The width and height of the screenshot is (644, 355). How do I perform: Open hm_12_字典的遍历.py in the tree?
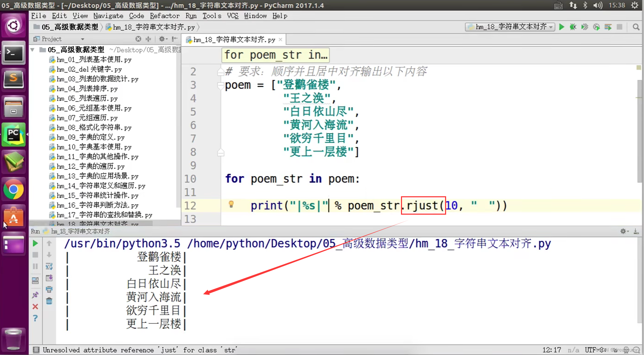[87, 167]
